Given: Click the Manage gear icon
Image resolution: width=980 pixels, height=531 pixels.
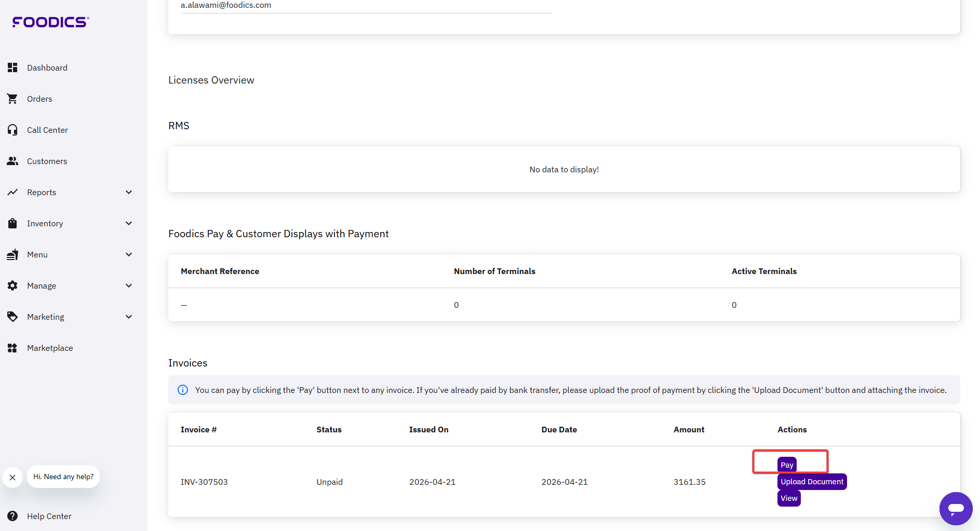Looking at the screenshot, I should tap(12, 285).
